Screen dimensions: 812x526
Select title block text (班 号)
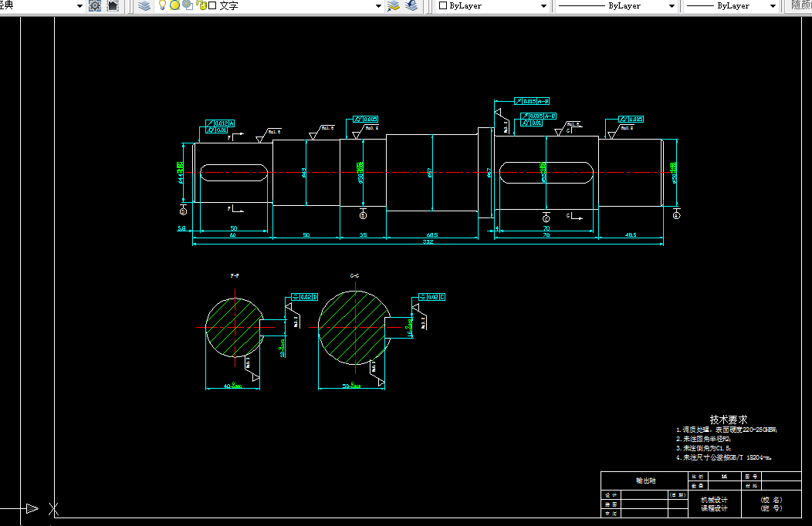pyautogui.click(x=771, y=508)
